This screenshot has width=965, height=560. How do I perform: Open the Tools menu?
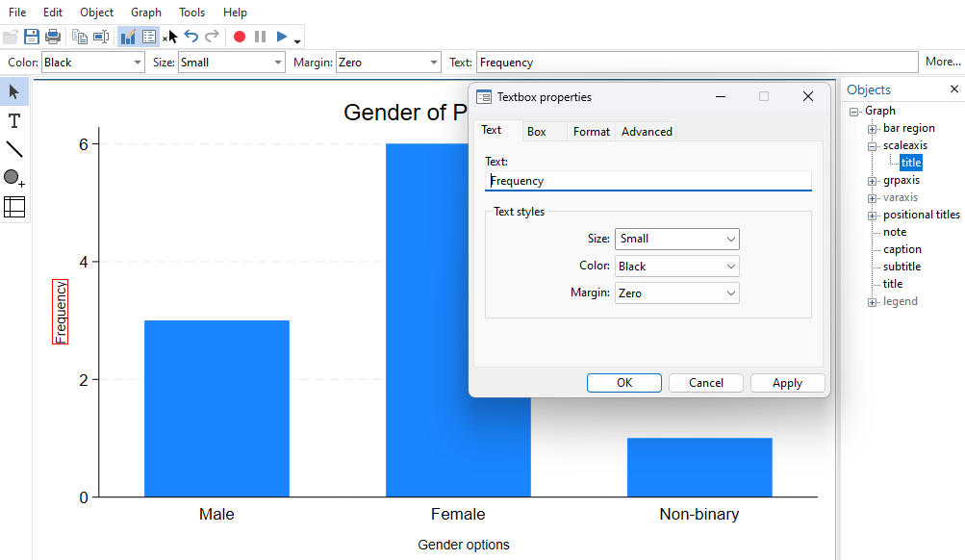[x=192, y=13]
